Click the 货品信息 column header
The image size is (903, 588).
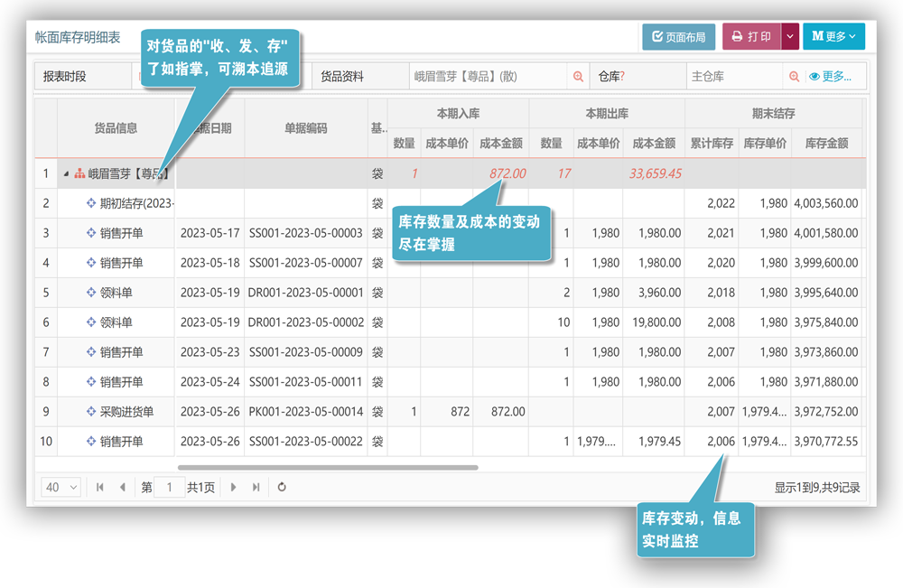tap(116, 128)
